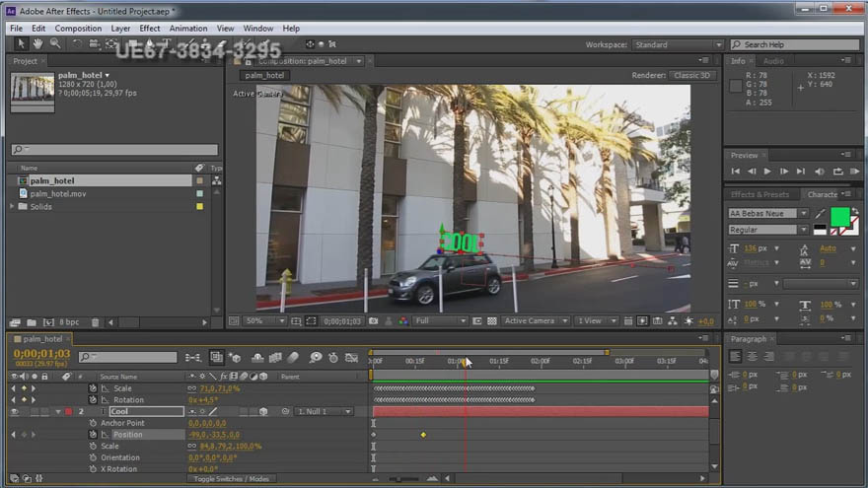This screenshot has height=488, width=868.
Task: Click the Motion Blur enable icon
Action: click(x=293, y=358)
